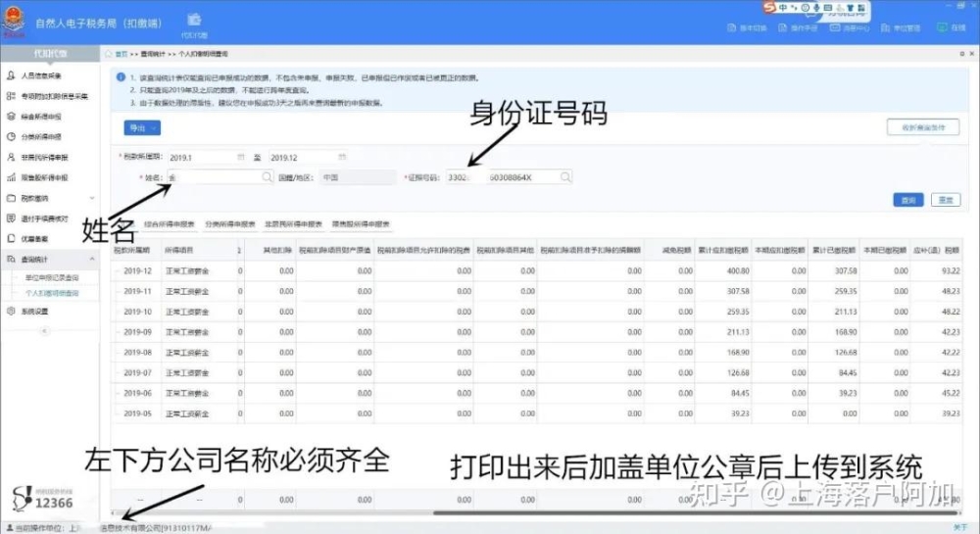Click the Sogou input method S logo

769,8
